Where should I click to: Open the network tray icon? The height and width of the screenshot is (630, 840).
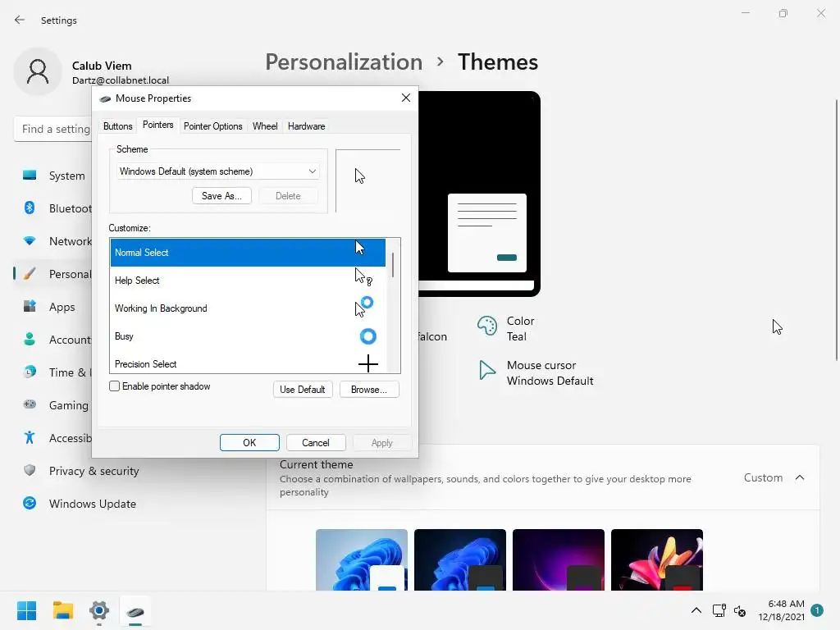(719, 610)
